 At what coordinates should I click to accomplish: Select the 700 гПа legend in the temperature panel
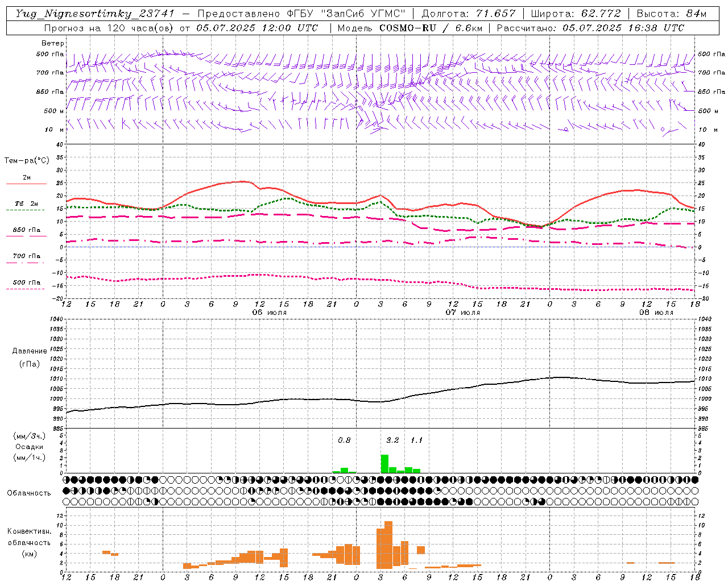coord(26,257)
